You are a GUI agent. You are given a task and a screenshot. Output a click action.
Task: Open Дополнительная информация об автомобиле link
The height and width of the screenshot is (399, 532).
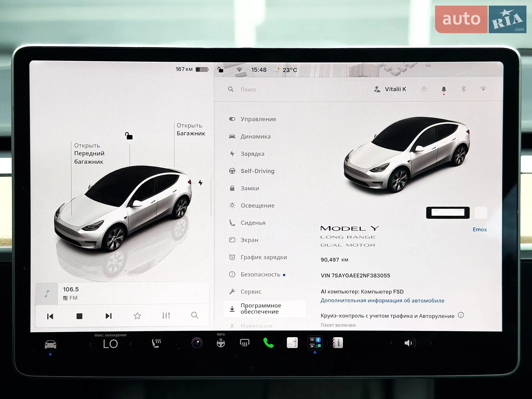(x=382, y=301)
